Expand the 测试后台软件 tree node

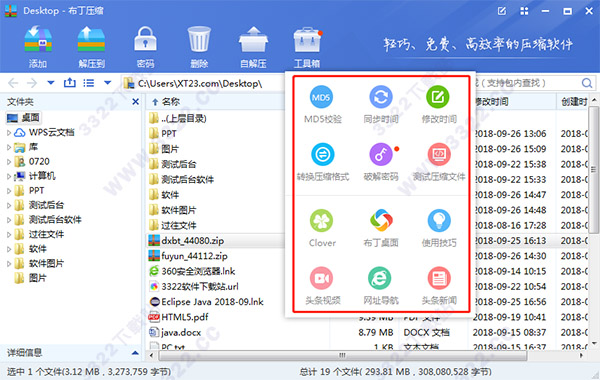[x=9, y=220]
